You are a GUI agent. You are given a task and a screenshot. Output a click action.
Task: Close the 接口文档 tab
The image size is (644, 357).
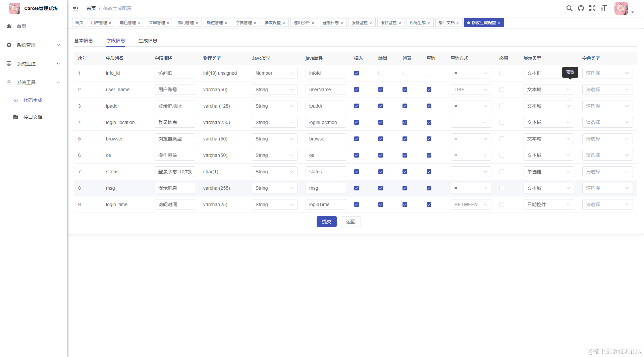pyautogui.click(x=458, y=23)
